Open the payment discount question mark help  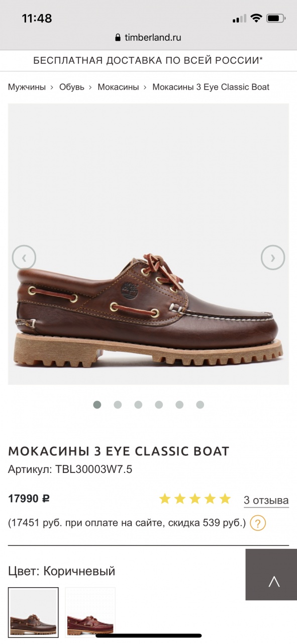tap(258, 523)
